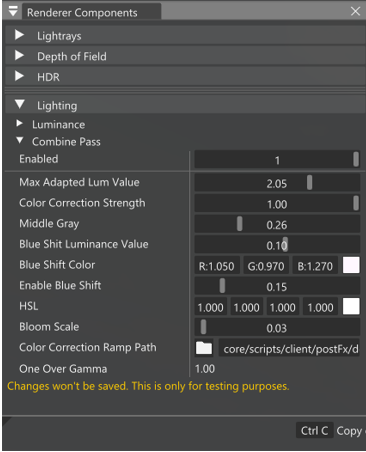Expand the Luminance subsection
Screen dimensions: 366x452
19,124
